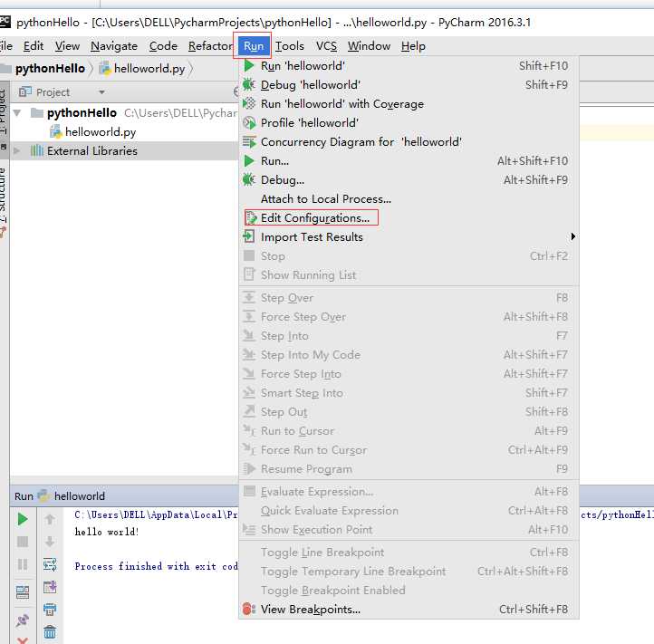654x644 pixels.
Task: Click the helloworld.py file icon in project tree
Action: [55, 132]
